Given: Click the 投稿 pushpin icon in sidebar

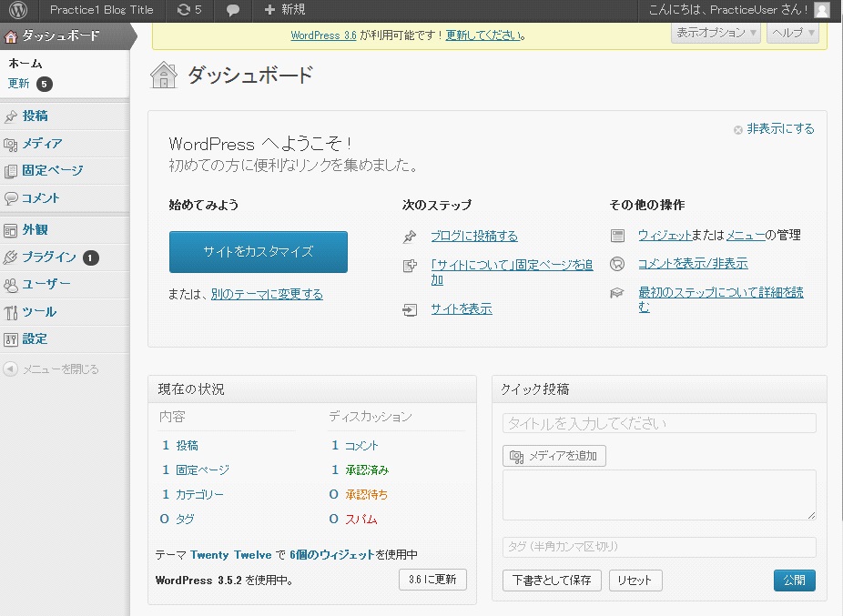Looking at the screenshot, I should click(x=11, y=116).
